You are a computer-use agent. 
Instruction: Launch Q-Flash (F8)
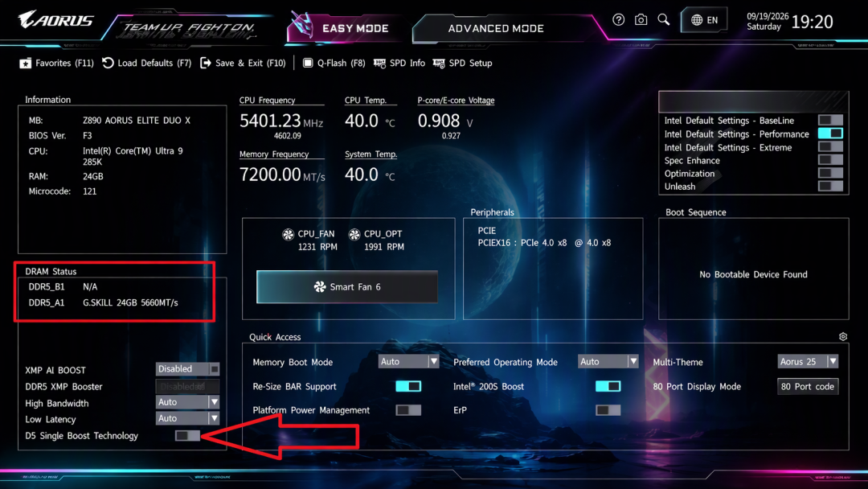(x=334, y=63)
